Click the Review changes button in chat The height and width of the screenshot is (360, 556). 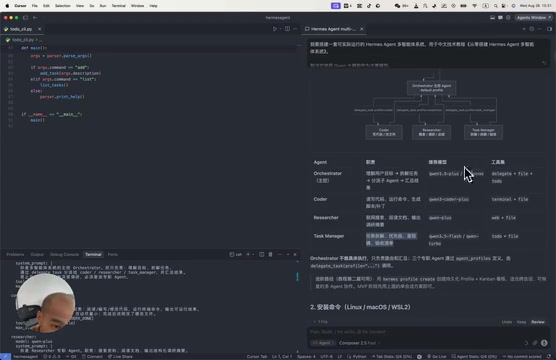click(x=538, y=322)
